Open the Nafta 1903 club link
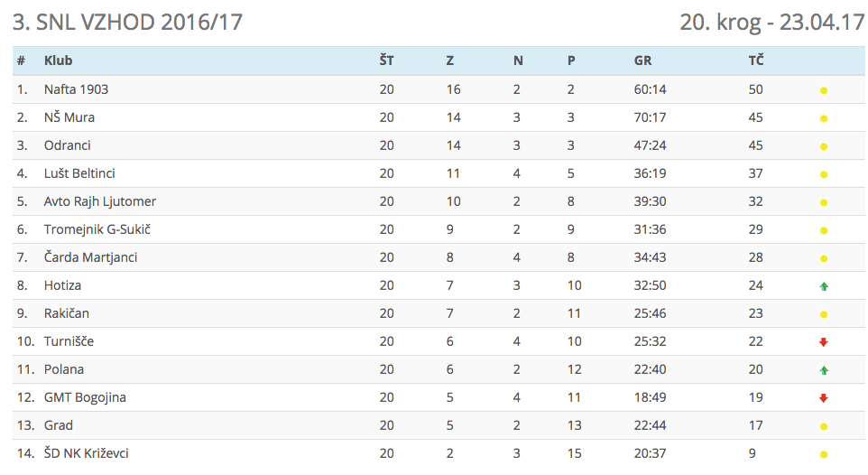This screenshot has width=868, height=475. [77, 89]
